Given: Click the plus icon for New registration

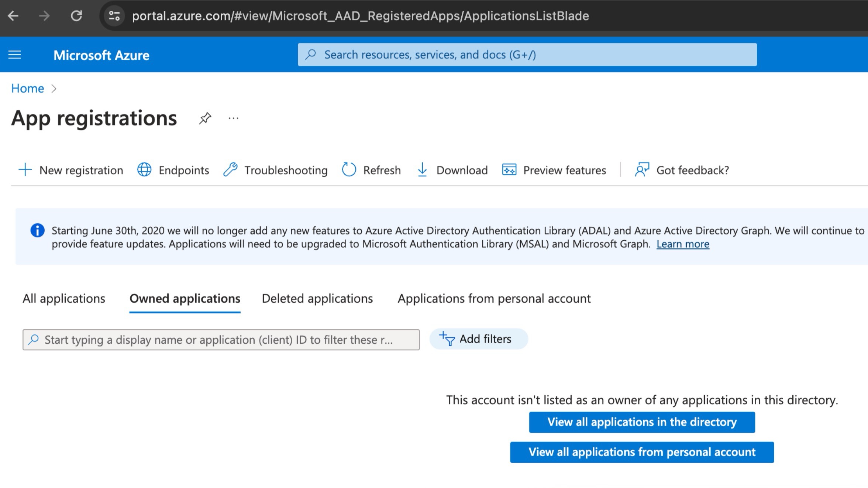Looking at the screenshot, I should (25, 170).
